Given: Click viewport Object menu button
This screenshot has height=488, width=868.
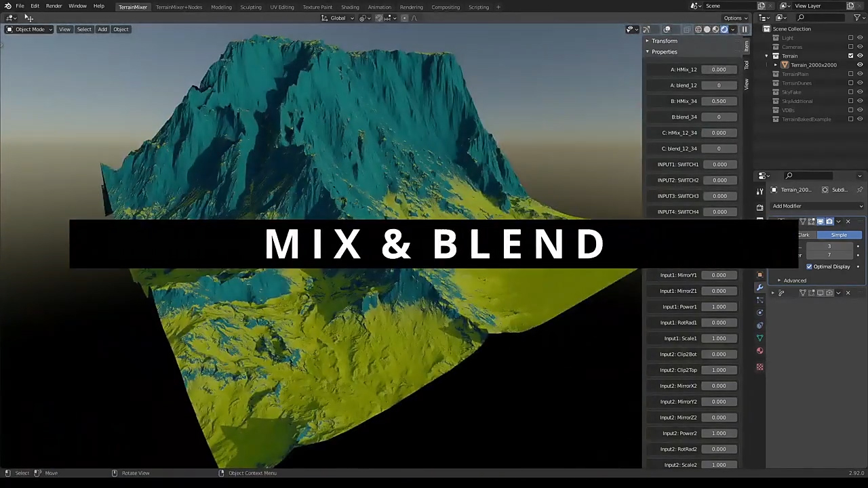Looking at the screenshot, I should 121,29.
